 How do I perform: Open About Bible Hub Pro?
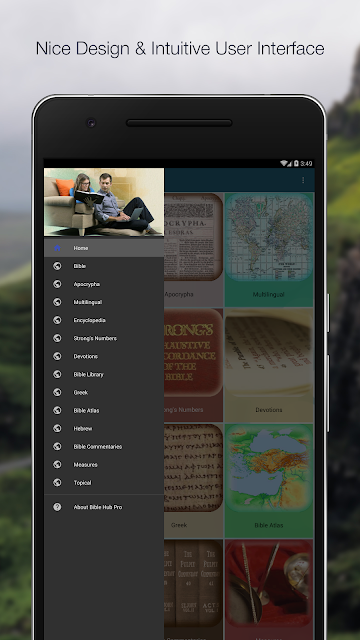(104, 507)
